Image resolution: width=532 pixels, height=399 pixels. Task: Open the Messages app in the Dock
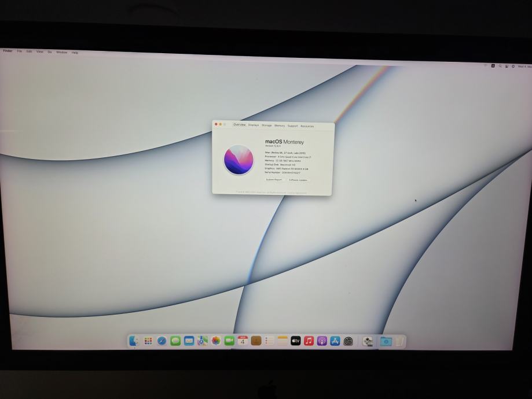[x=175, y=341]
